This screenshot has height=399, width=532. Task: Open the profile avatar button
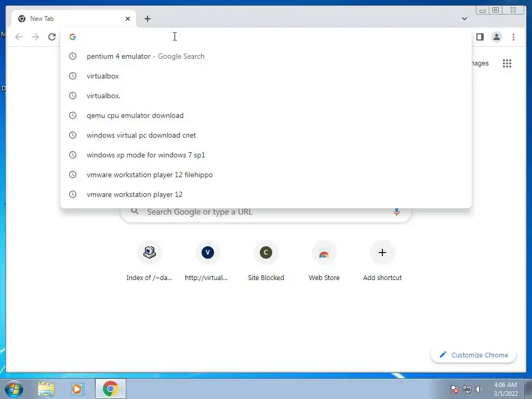click(x=497, y=37)
